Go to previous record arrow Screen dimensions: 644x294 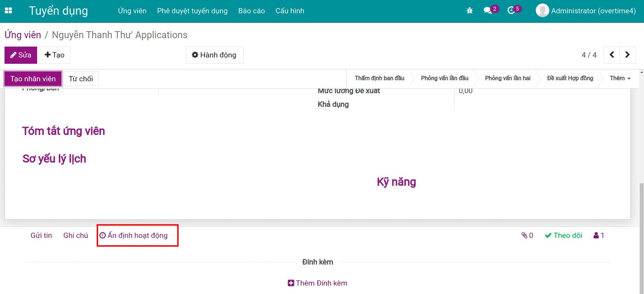click(x=612, y=55)
